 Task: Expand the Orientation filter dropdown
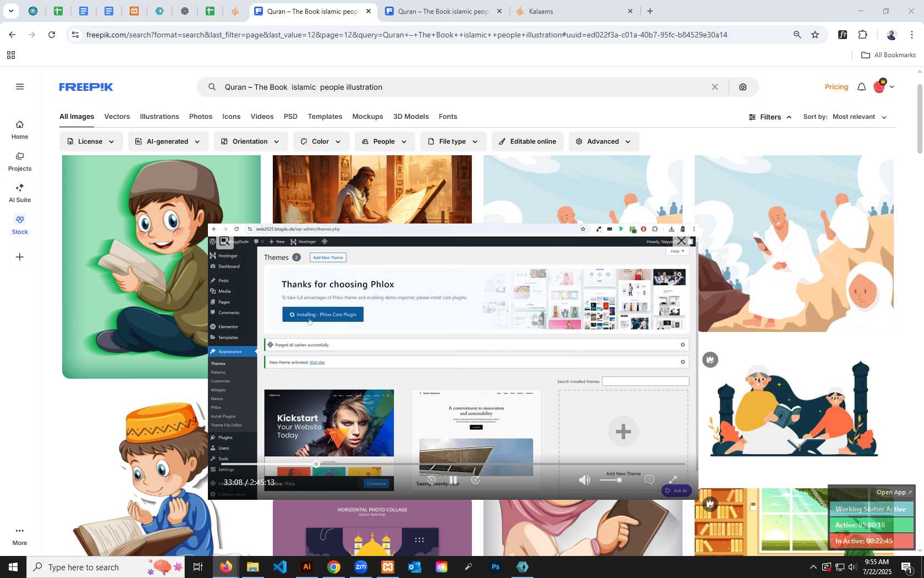coord(250,141)
